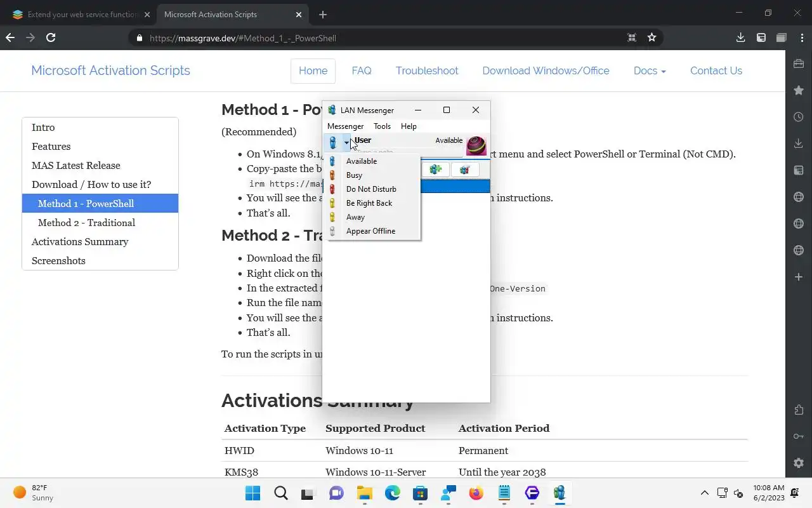Open the Windows Start menu

pos(252,493)
